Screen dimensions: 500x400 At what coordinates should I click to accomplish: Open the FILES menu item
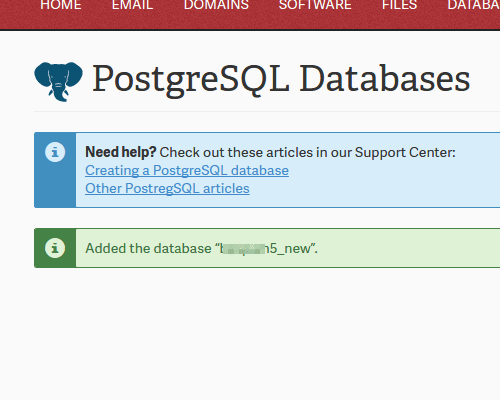tap(399, 5)
